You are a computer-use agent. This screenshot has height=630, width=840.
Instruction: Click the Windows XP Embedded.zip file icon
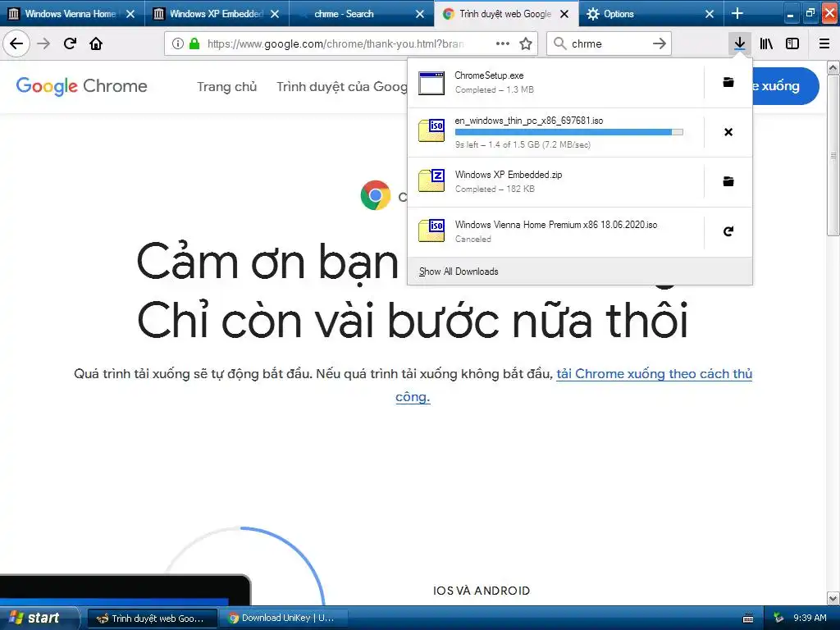[x=431, y=180]
